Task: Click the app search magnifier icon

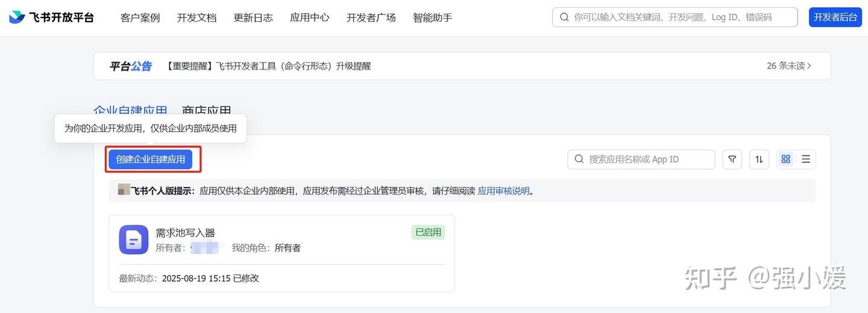Action: [x=579, y=159]
